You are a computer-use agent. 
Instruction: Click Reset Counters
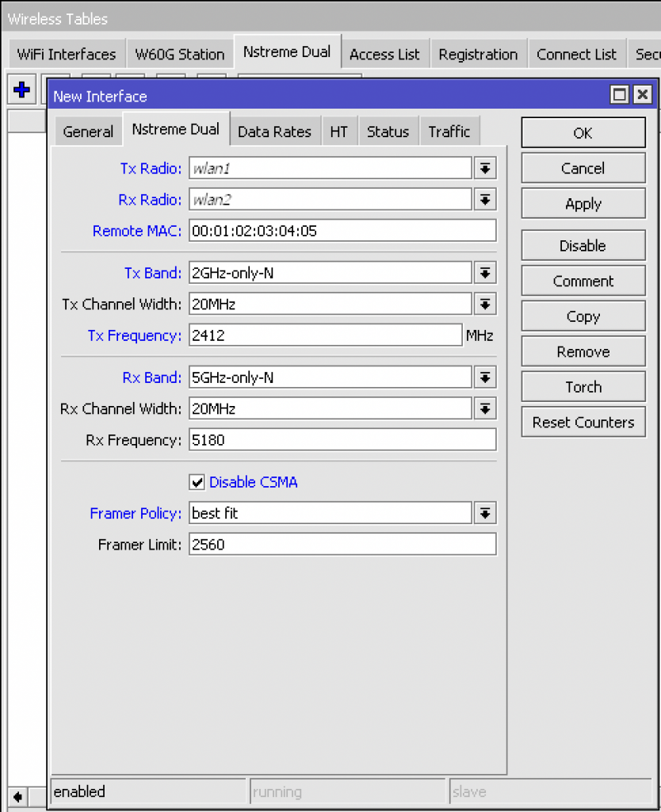[583, 422]
